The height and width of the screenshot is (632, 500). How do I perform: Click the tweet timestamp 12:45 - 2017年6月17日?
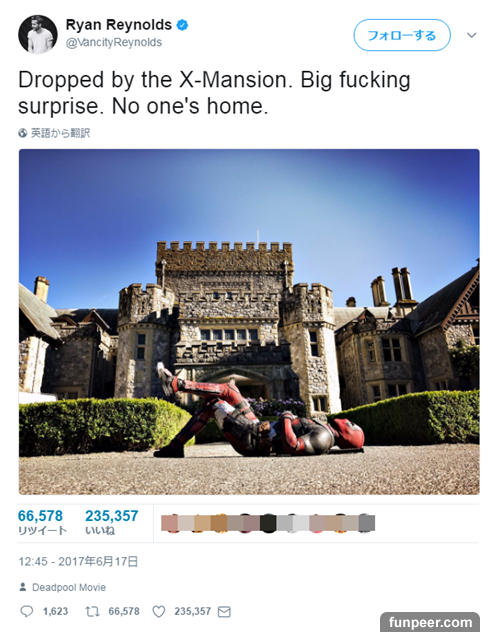[x=78, y=561]
